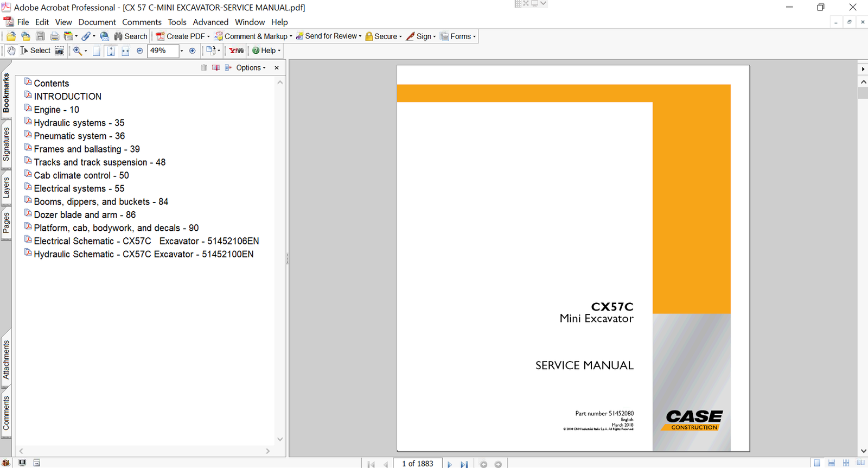Click the page number input field
868x468 pixels.
417,464
